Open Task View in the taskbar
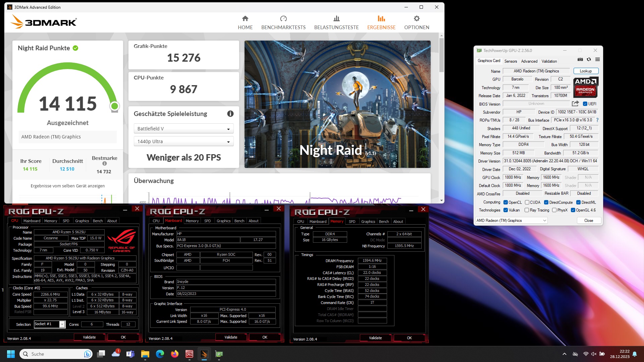The height and width of the screenshot is (362, 644). pyautogui.click(x=101, y=354)
